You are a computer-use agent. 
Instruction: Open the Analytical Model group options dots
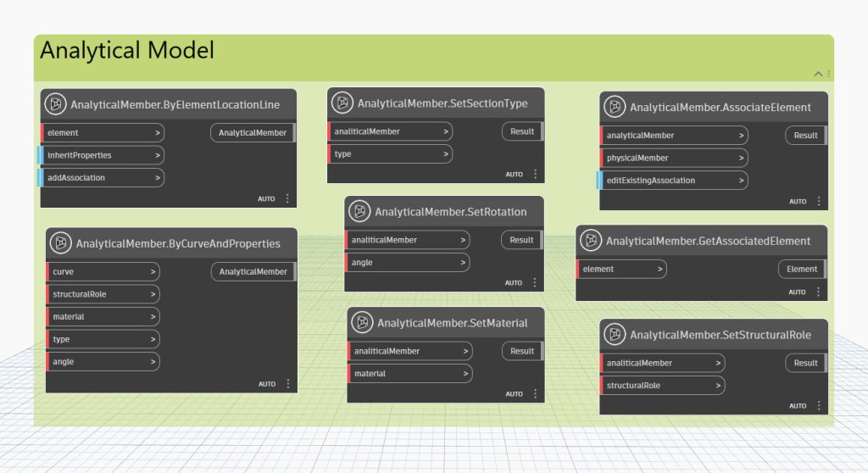[829, 74]
